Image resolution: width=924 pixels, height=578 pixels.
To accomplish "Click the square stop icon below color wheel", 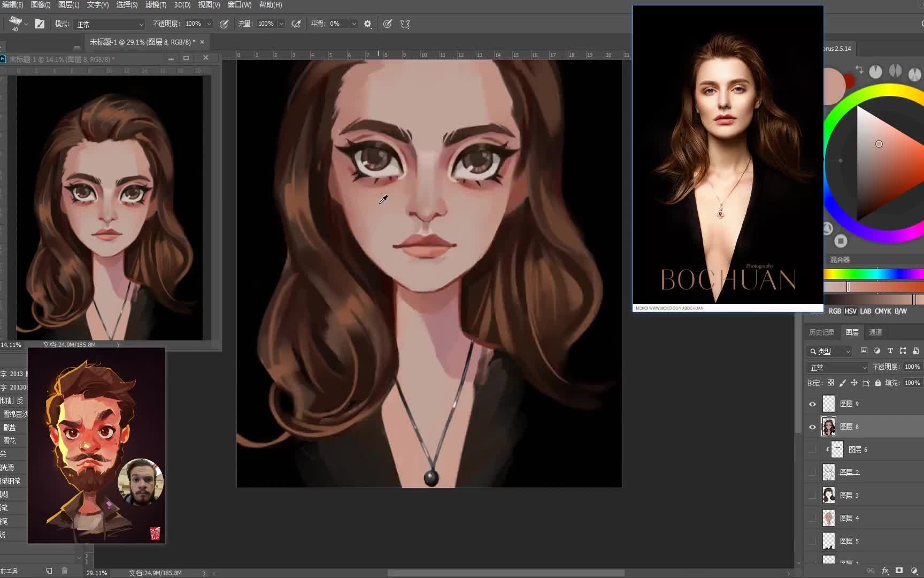I will pos(841,241).
